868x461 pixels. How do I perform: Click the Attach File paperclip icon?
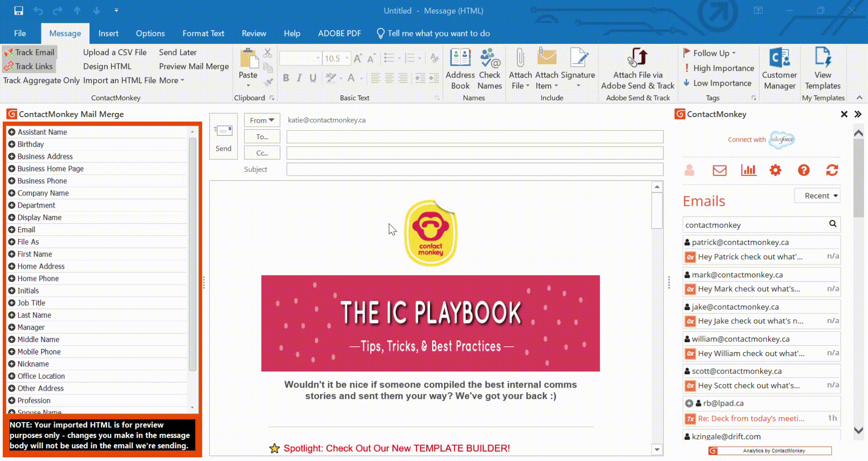(x=520, y=58)
